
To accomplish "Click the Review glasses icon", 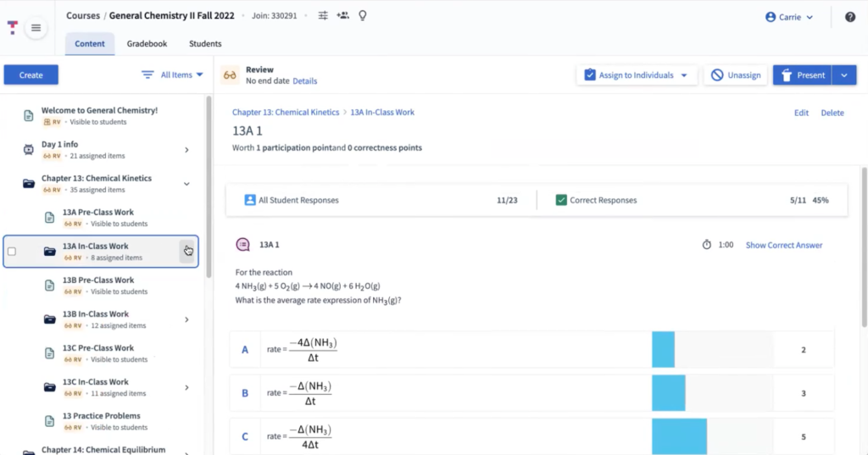I will pos(229,75).
